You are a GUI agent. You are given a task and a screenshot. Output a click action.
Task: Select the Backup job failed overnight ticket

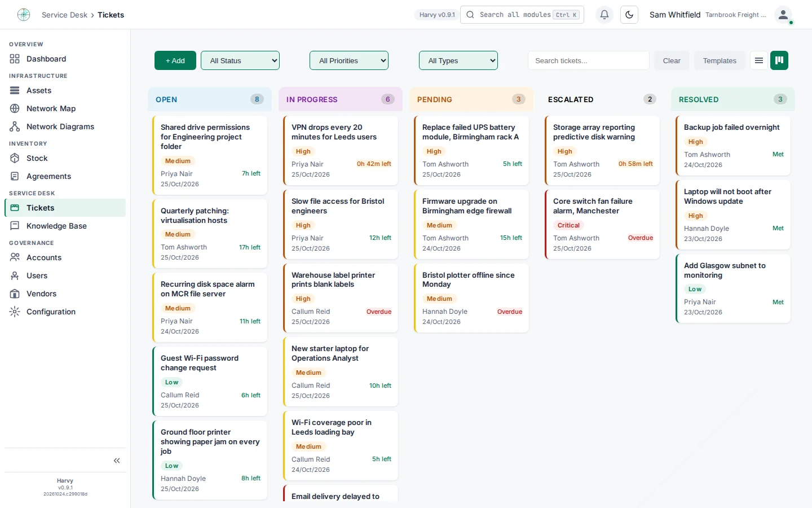pyautogui.click(x=733, y=146)
